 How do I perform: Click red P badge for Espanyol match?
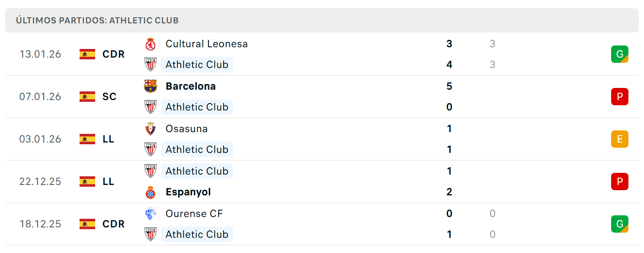(619, 182)
